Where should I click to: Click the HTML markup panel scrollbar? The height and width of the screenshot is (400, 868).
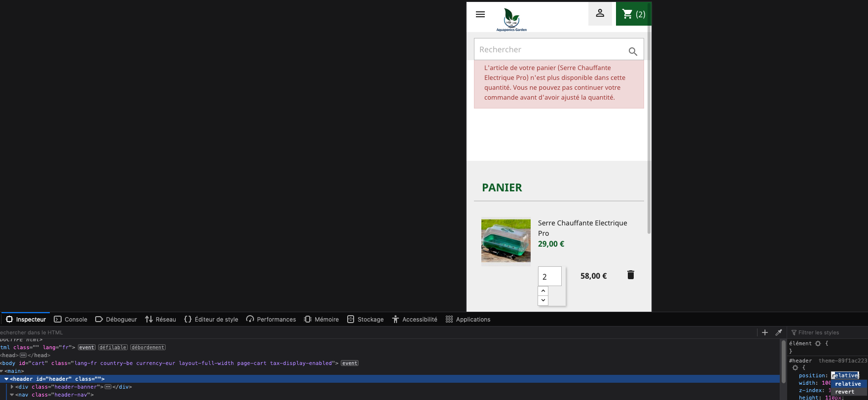(784, 363)
